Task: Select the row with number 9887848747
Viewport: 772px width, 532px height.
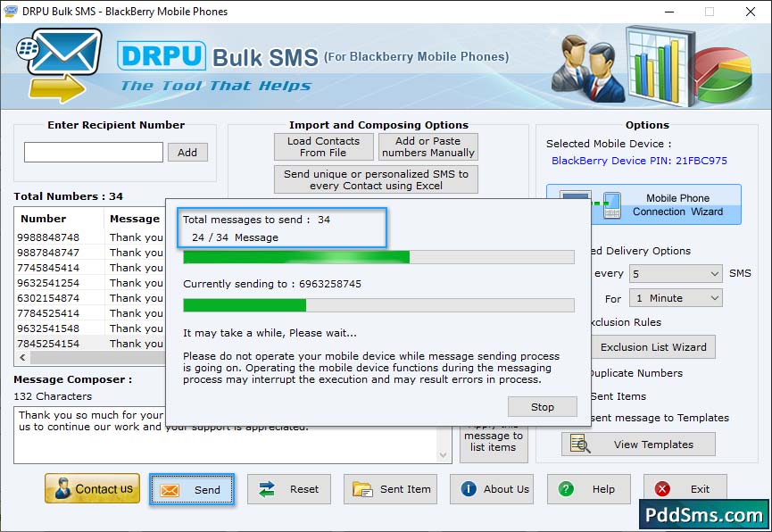Action: tap(90, 253)
